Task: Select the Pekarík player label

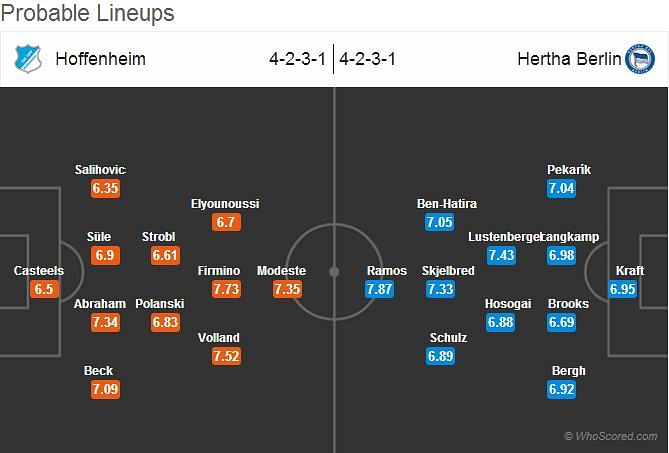Action: pyautogui.click(x=569, y=169)
